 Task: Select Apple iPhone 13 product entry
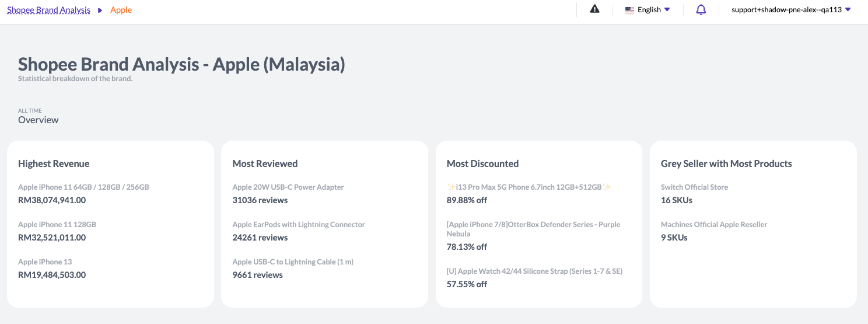(x=45, y=262)
